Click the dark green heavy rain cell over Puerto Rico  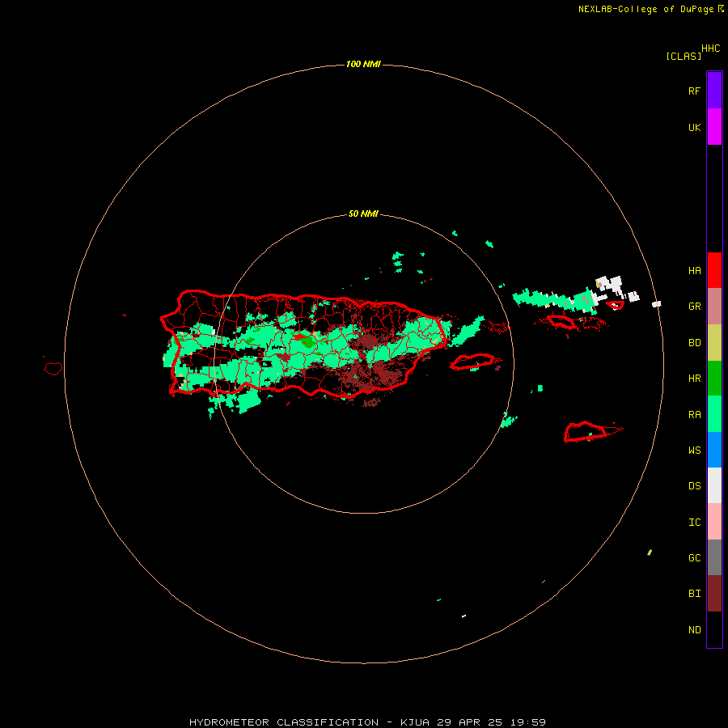(307, 343)
